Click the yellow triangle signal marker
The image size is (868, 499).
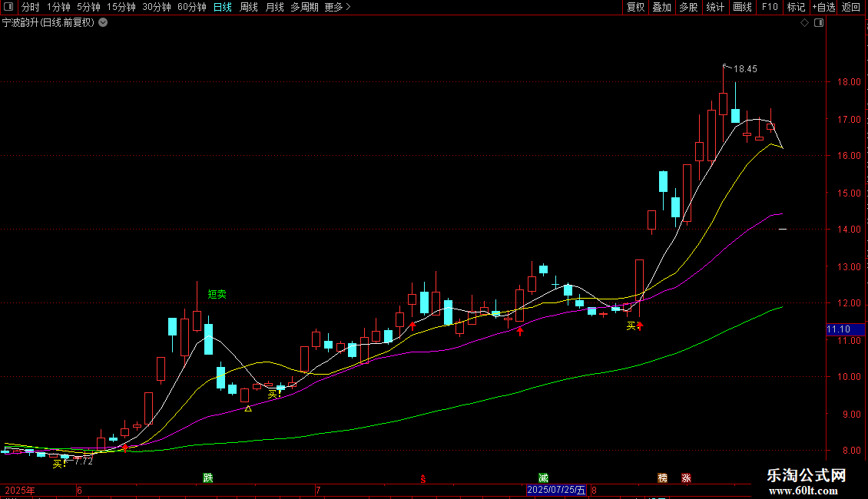point(248,408)
